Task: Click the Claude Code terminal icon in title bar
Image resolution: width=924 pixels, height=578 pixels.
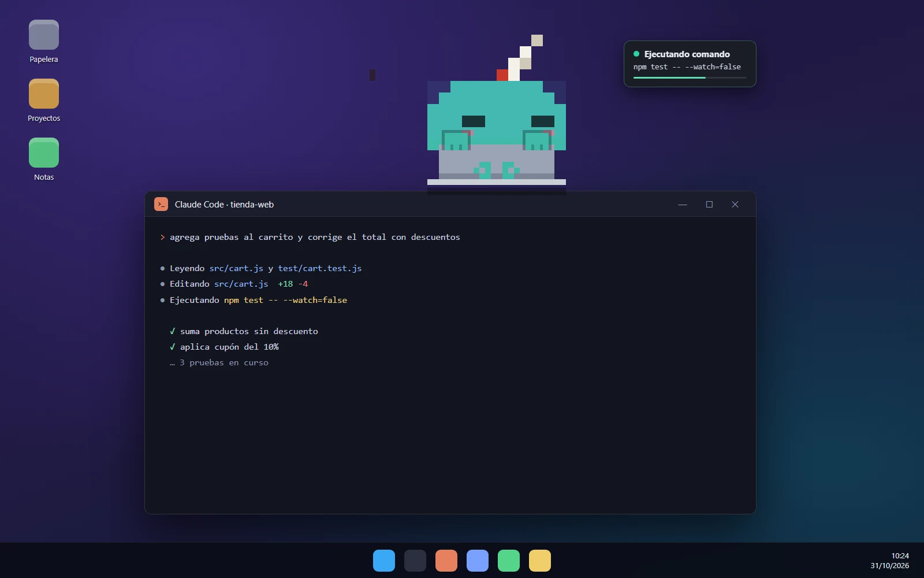Action: coord(161,204)
